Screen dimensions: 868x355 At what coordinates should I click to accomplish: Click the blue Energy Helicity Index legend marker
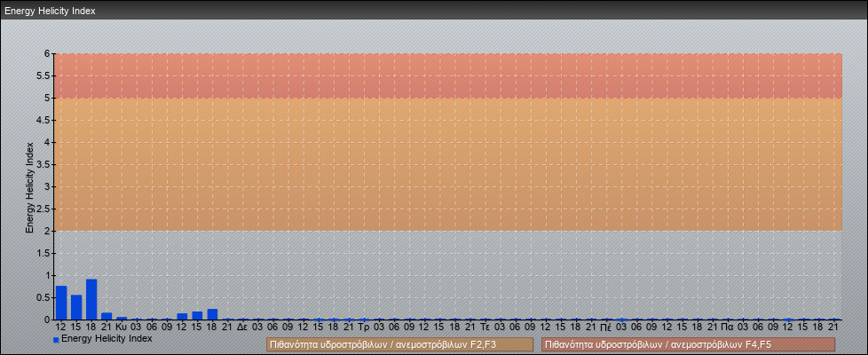pyautogui.click(x=56, y=340)
